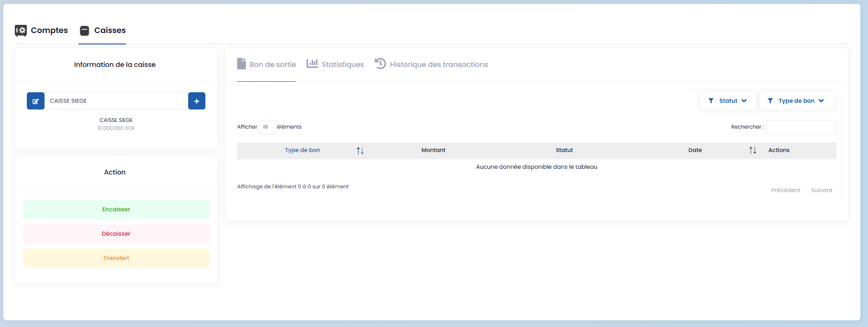The image size is (868, 327).
Task: Click the history clock icon
Action: coord(380,64)
